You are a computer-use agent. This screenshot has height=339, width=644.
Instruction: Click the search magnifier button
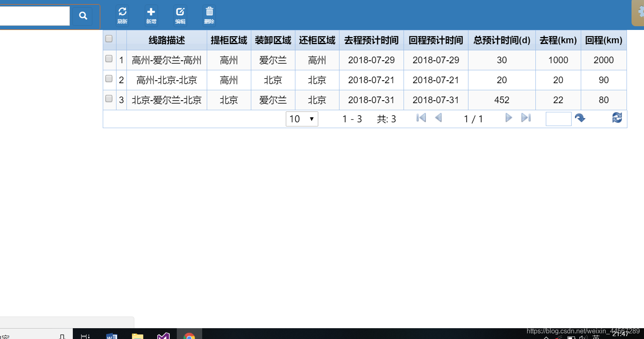pos(83,16)
